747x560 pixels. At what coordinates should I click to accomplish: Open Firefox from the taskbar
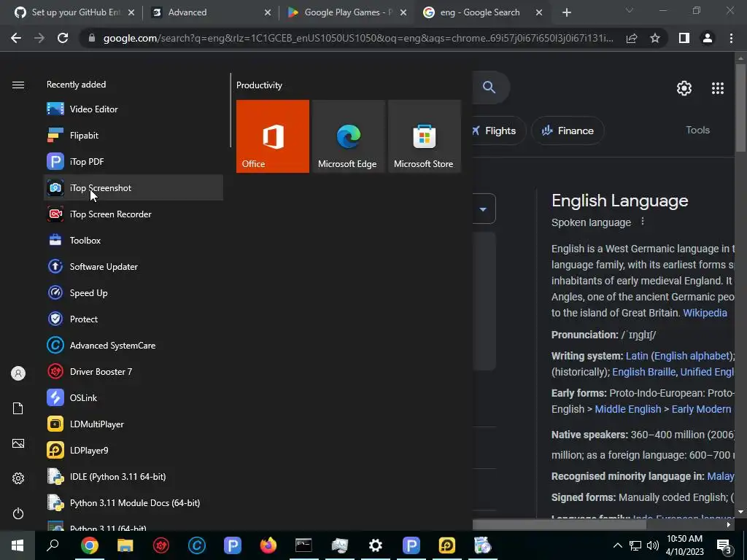click(268, 545)
